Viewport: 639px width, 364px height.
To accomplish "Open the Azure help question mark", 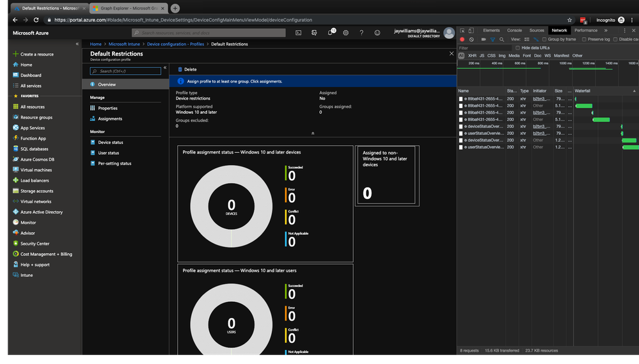I will click(361, 33).
